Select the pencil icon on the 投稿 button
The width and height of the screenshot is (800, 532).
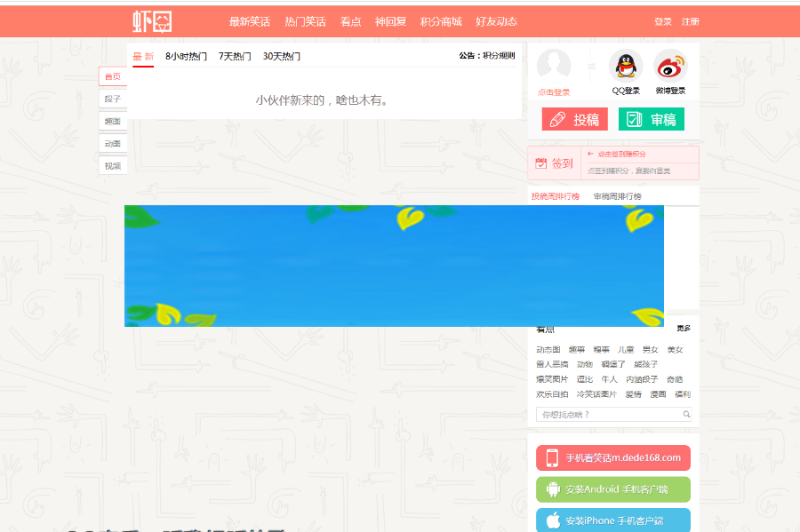[x=557, y=119]
